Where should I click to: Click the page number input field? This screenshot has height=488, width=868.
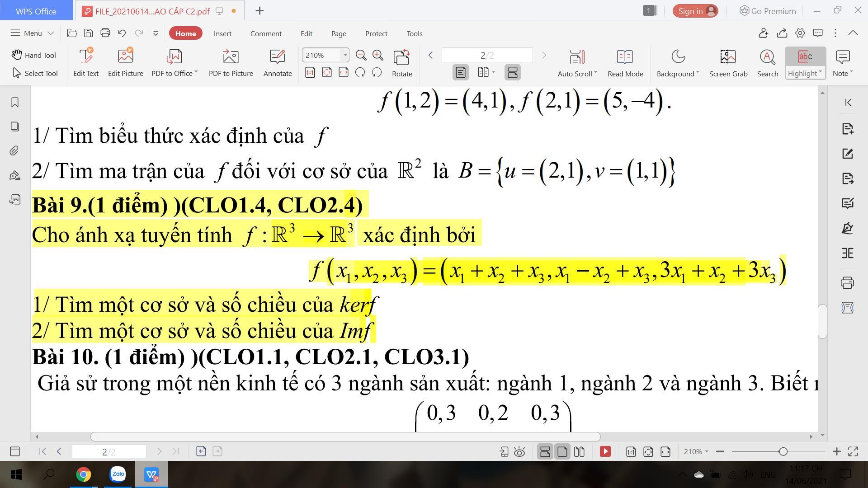tap(487, 55)
